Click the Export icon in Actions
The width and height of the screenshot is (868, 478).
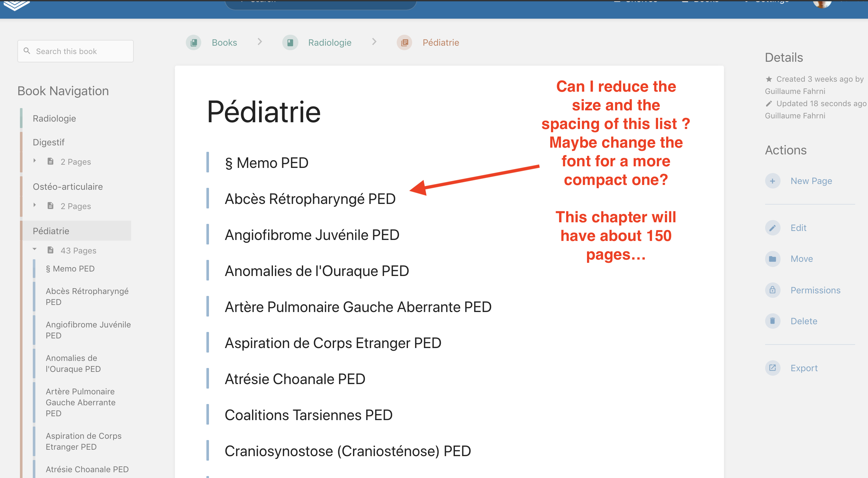tap(773, 368)
